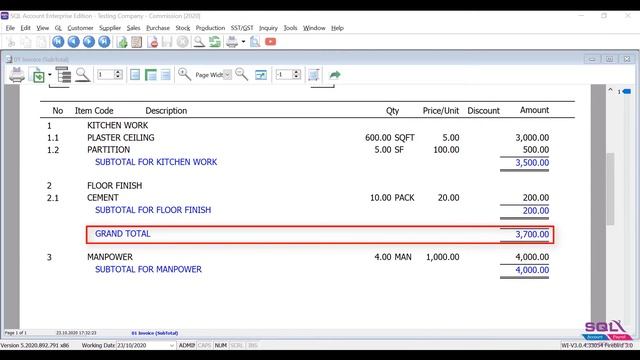Toggle the report outline tree icon
The width and height of the screenshot is (640, 360).
pos(63,75)
